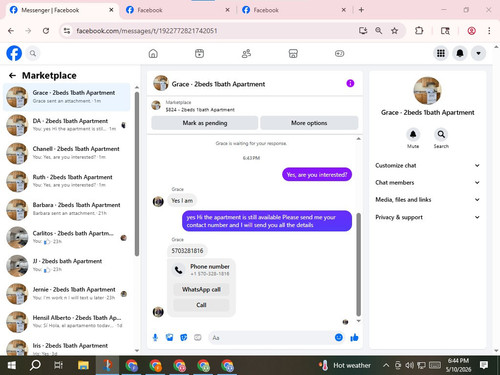This screenshot has height=375, width=500.
Task: Switch to second Facebook browser tab
Action: tap(178, 10)
